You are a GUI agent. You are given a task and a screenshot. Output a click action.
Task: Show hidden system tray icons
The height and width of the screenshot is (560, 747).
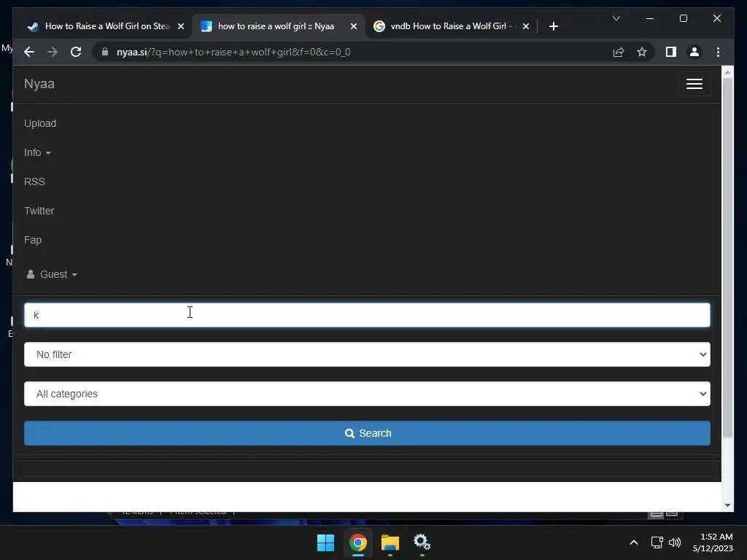634,542
